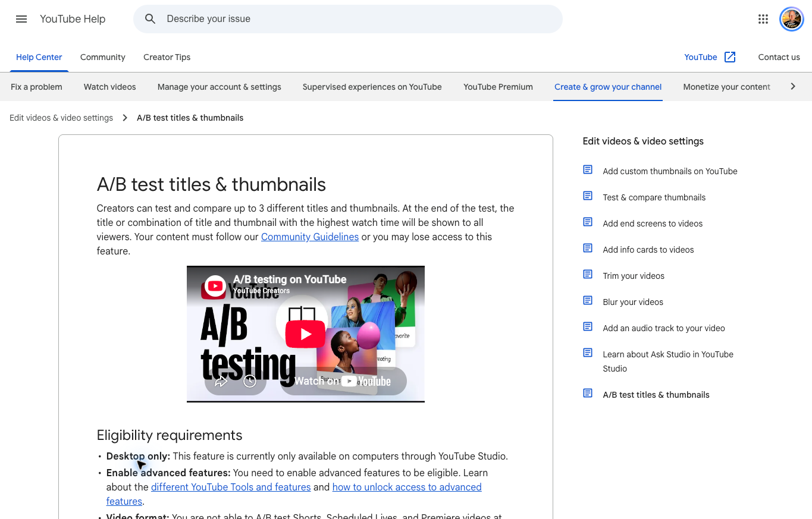The width and height of the screenshot is (812, 519).
Task: Open the Google account avatar
Action: pyautogui.click(x=792, y=19)
